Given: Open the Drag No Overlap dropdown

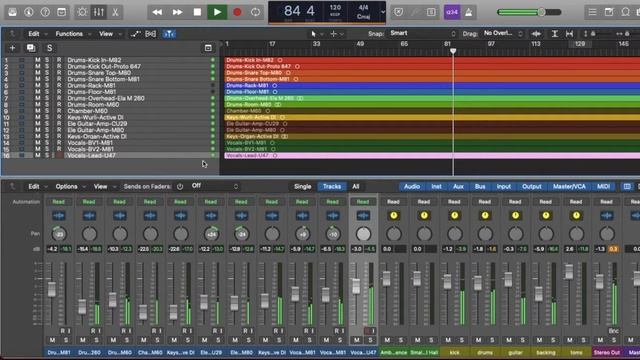Looking at the screenshot, I should tap(503, 33).
